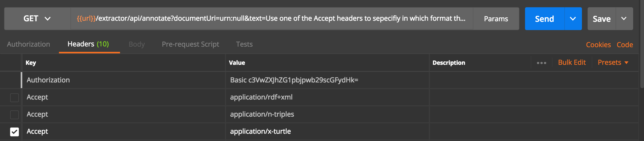Image resolution: width=644 pixels, height=141 pixels.
Task: Uncheck the application/x-turtle Accept header
Action: 14,132
